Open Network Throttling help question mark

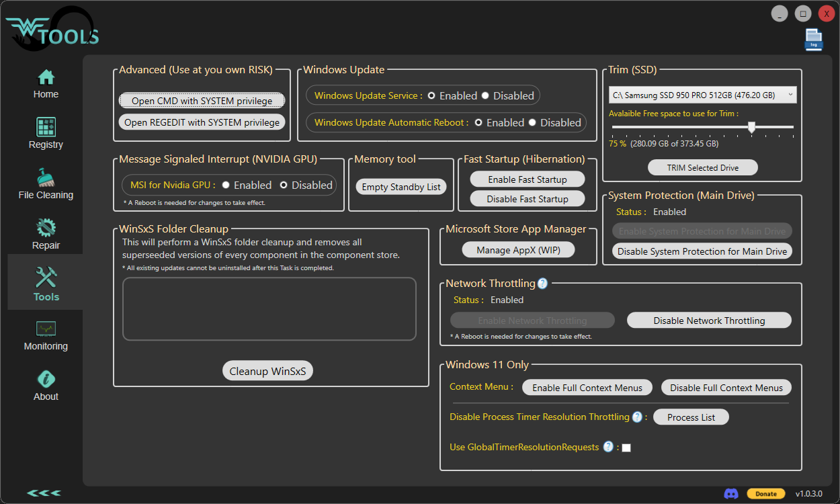(542, 283)
